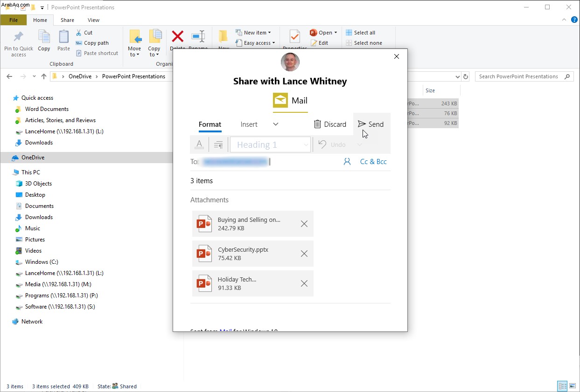Open the New item dropdown

(253, 33)
